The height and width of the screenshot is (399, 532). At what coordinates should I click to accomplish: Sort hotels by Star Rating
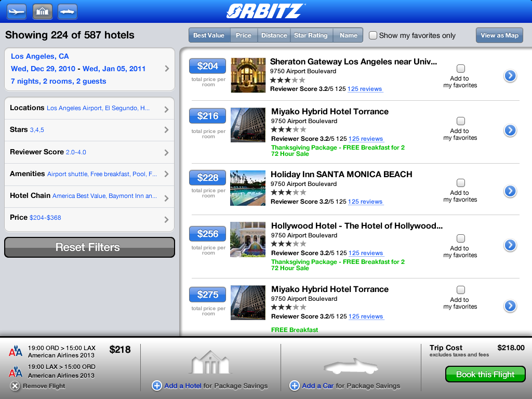pyautogui.click(x=311, y=35)
